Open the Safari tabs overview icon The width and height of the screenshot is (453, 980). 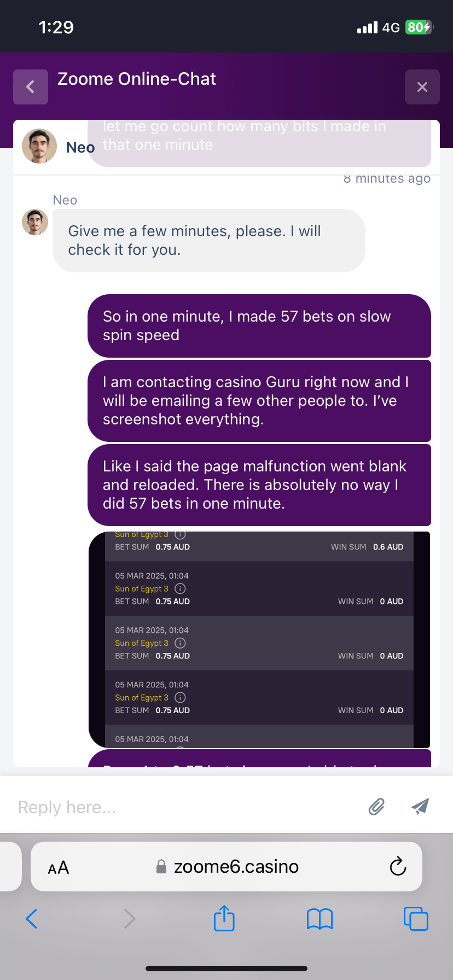coord(415,919)
